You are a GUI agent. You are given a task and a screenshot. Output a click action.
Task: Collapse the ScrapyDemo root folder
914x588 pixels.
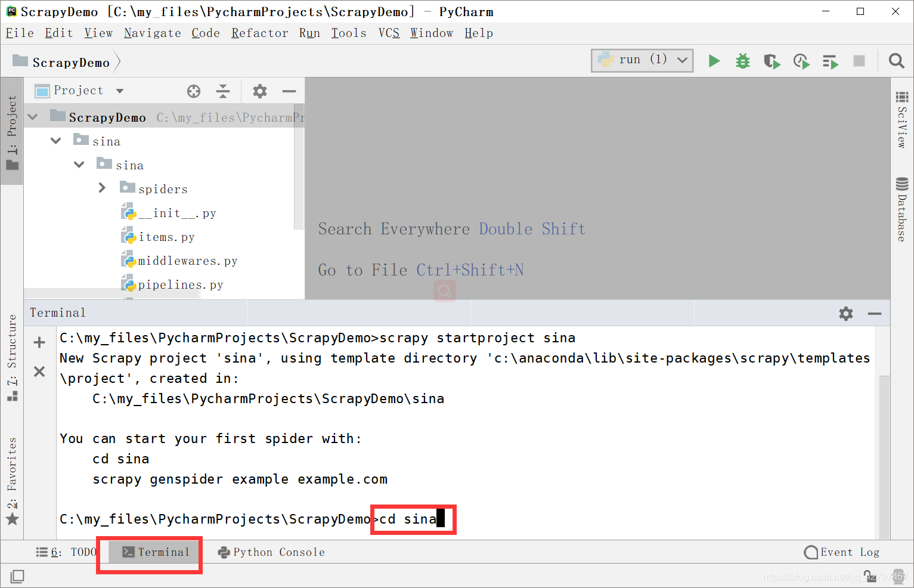click(33, 117)
